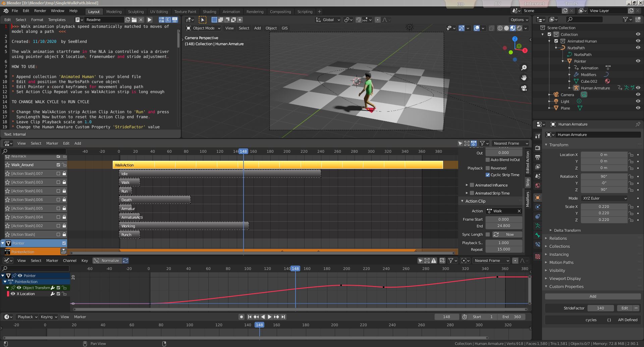Click the StrideFactor value field

tap(600, 308)
